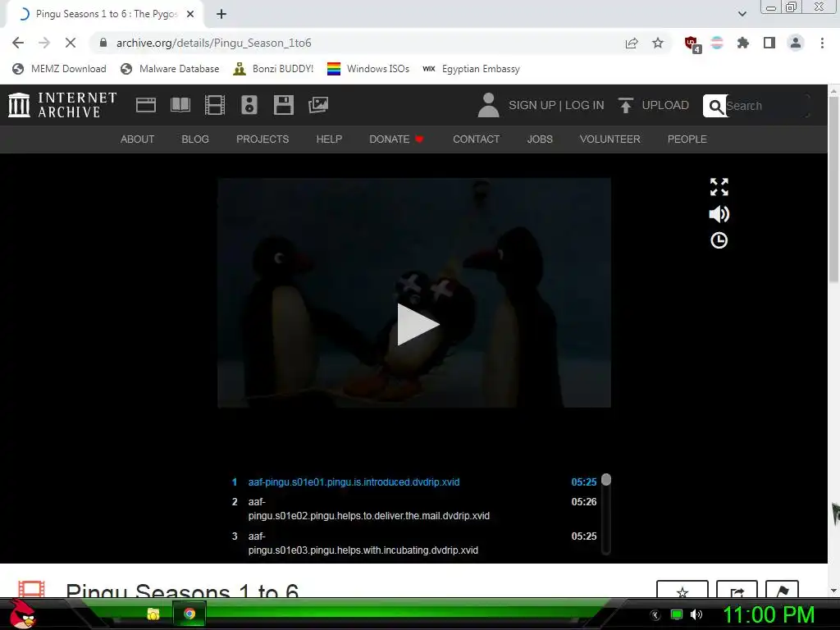
Task: Click the Chrome taskbar icon
Action: pyautogui.click(x=189, y=614)
